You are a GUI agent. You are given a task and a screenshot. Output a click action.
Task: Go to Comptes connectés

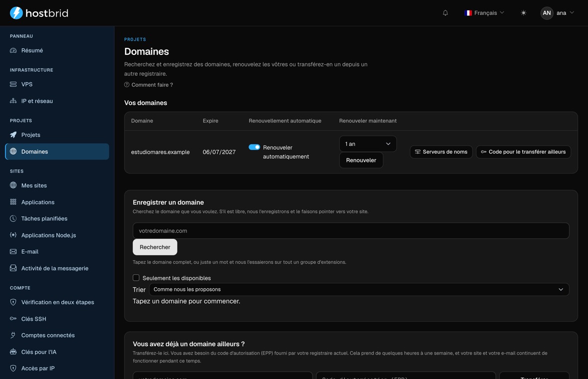pos(57,335)
